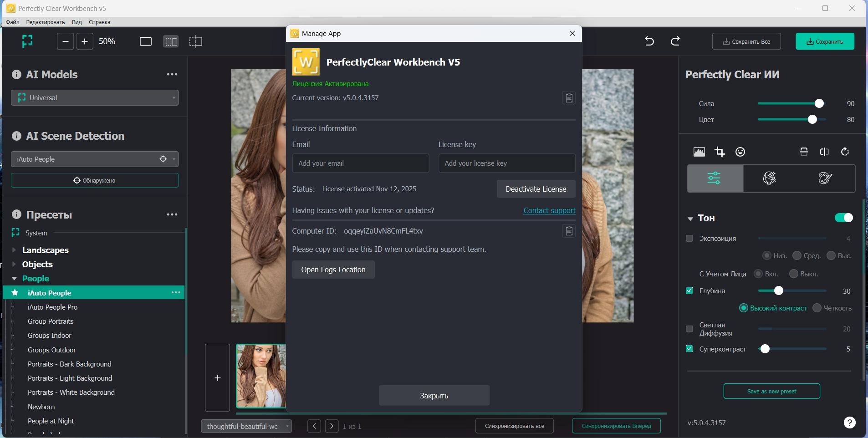Uncheck the Суперконтраст checkbox
The width and height of the screenshot is (868, 438).
click(689, 349)
